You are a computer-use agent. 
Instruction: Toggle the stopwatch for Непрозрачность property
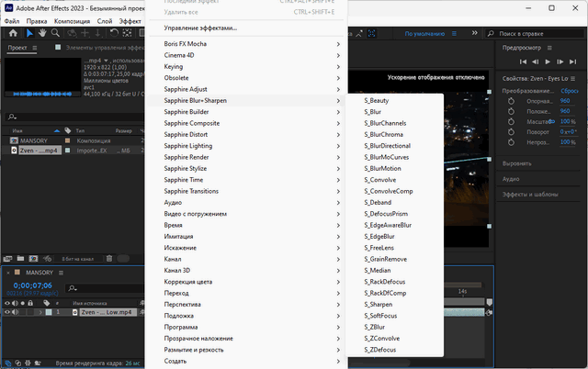511,142
